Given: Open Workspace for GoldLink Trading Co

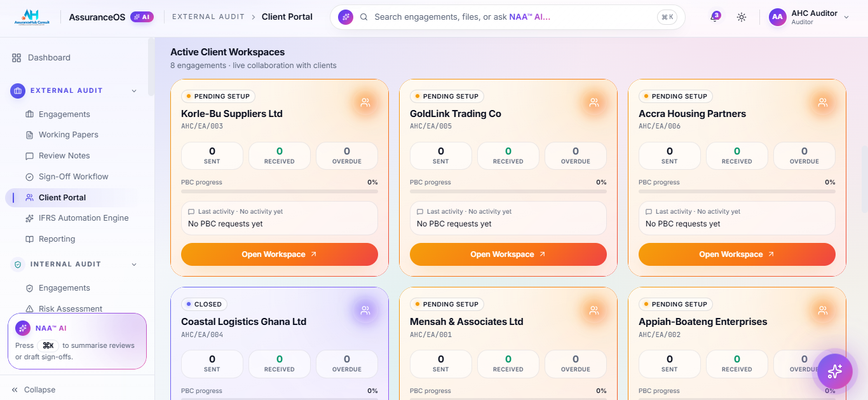Looking at the screenshot, I should 508,254.
